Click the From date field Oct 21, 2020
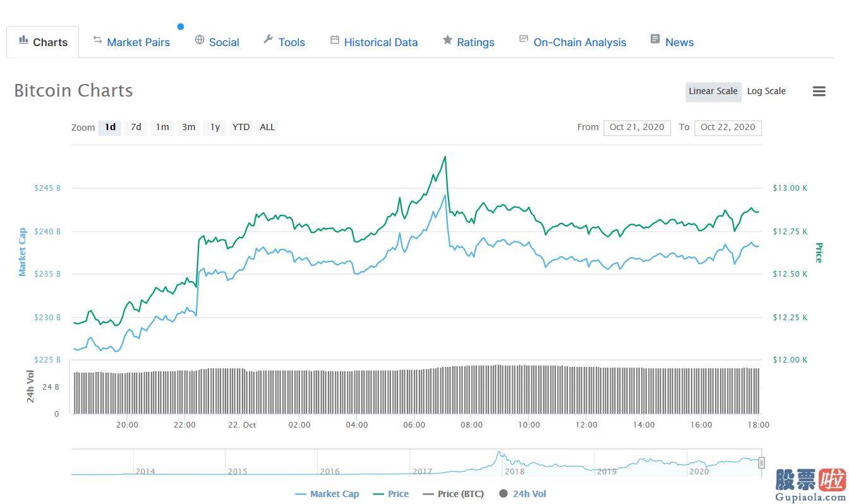The image size is (849, 504). click(x=637, y=128)
